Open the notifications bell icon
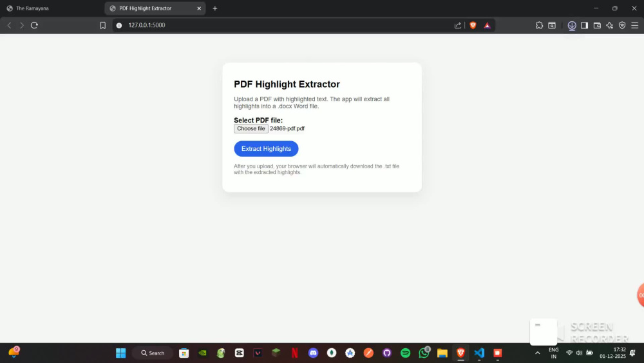 (633, 353)
